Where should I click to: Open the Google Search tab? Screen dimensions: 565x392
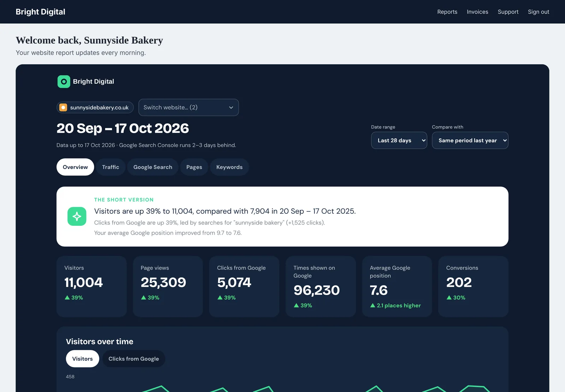click(153, 167)
